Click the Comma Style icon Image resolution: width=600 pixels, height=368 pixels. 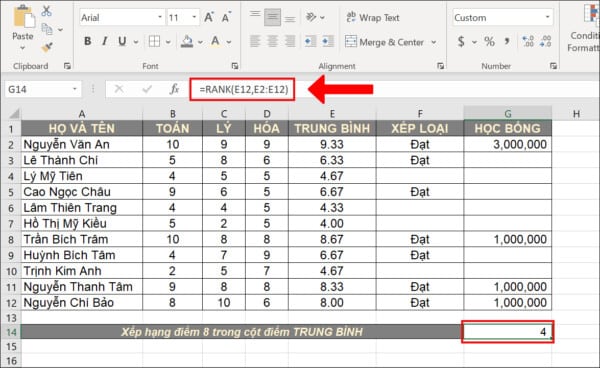(507, 41)
